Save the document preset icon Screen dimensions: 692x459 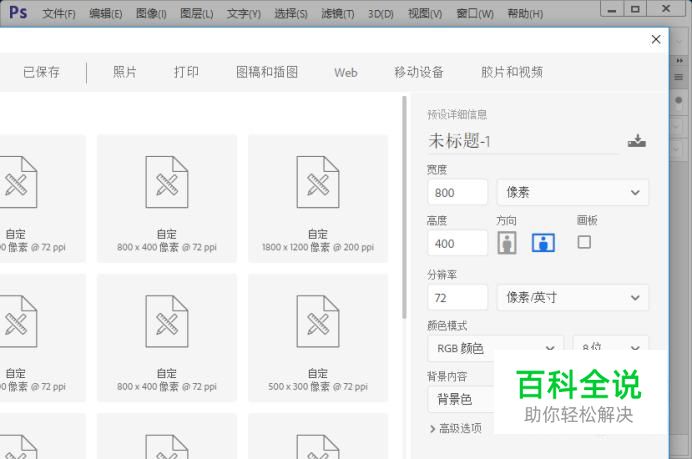pyautogui.click(x=636, y=141)
